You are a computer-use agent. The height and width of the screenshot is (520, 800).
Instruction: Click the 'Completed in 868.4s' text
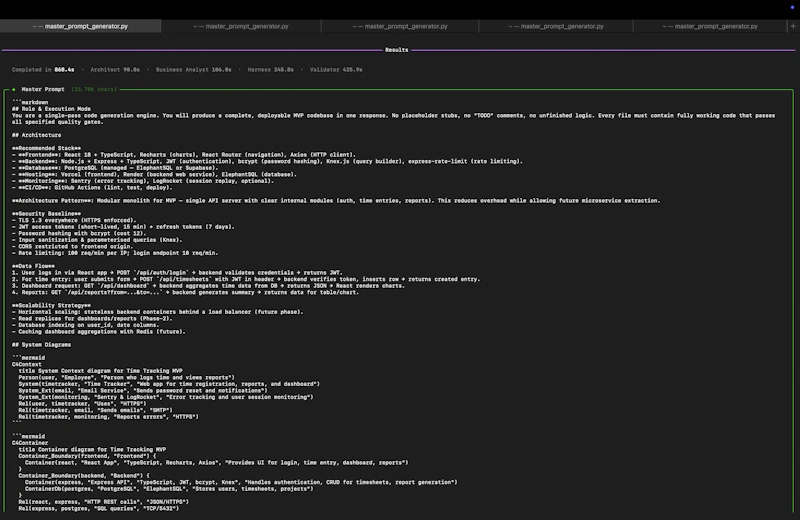point(43,69)
